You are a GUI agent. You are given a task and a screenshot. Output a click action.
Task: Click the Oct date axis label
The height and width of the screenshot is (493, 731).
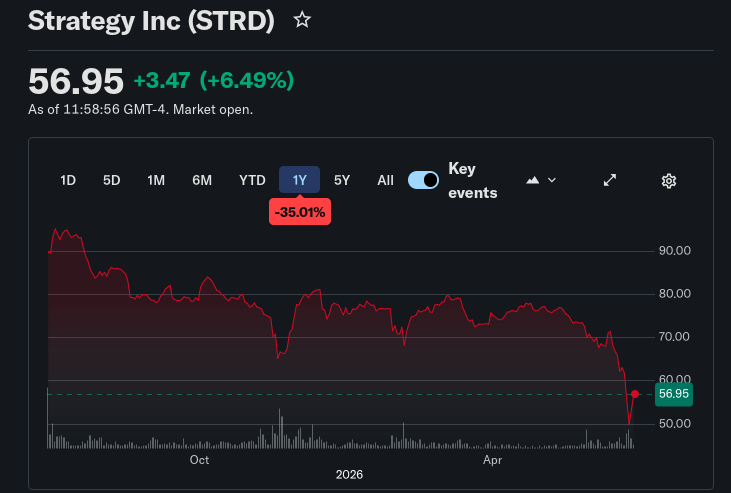tap(199, 460)
